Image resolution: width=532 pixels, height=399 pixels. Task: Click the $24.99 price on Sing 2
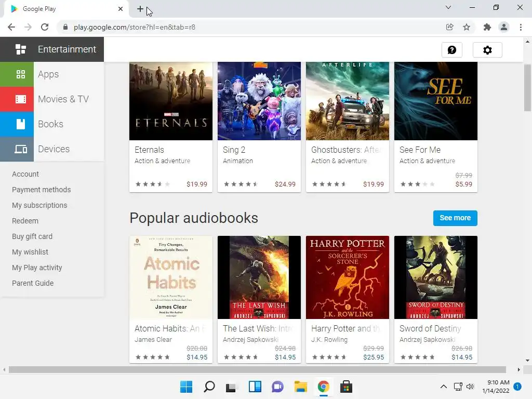285,184
